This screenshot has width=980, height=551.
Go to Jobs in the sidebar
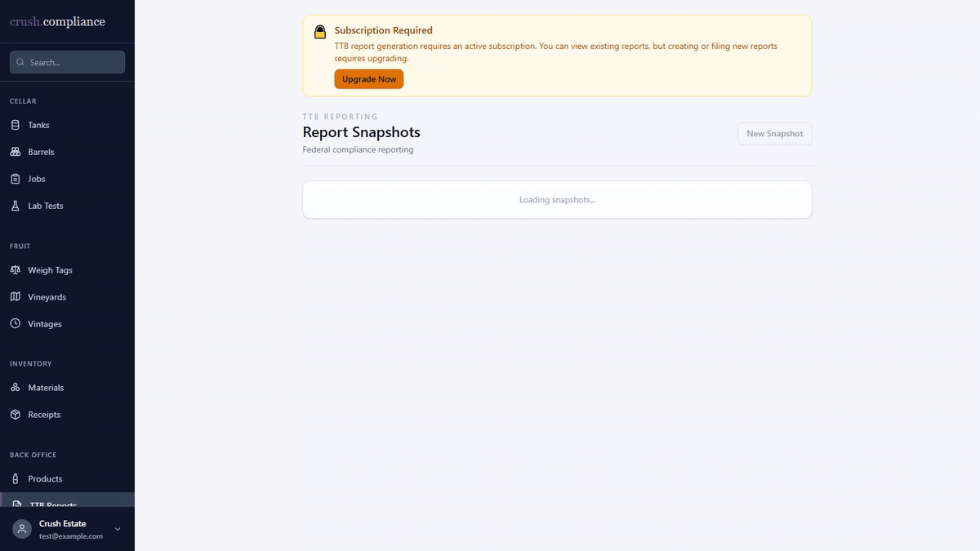coord(67,179)
